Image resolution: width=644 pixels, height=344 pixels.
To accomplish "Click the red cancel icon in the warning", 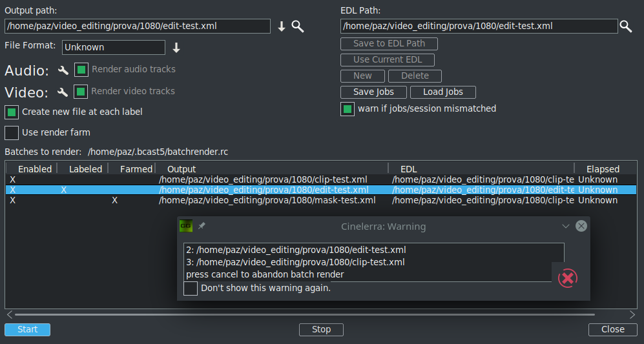I will pyautogui.click(x=567, y=278).
